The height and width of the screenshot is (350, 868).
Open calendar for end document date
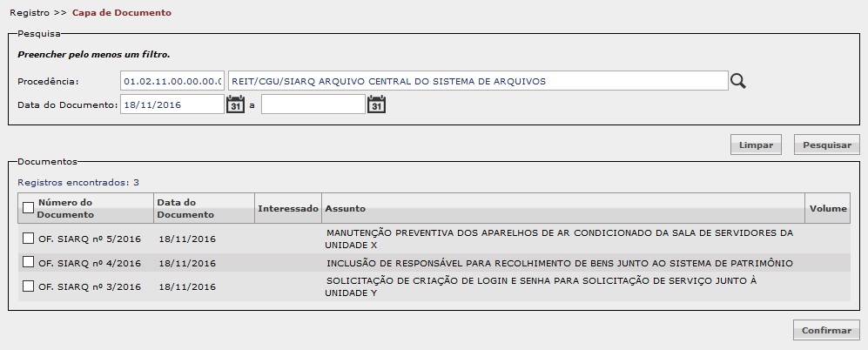(376, 104)
